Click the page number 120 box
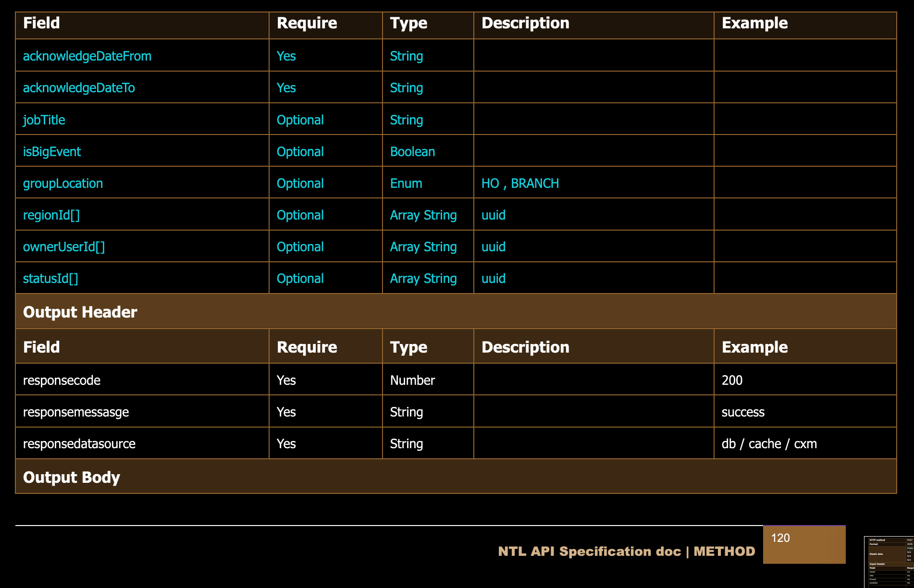The image size is (914, 588). [804, 544]
